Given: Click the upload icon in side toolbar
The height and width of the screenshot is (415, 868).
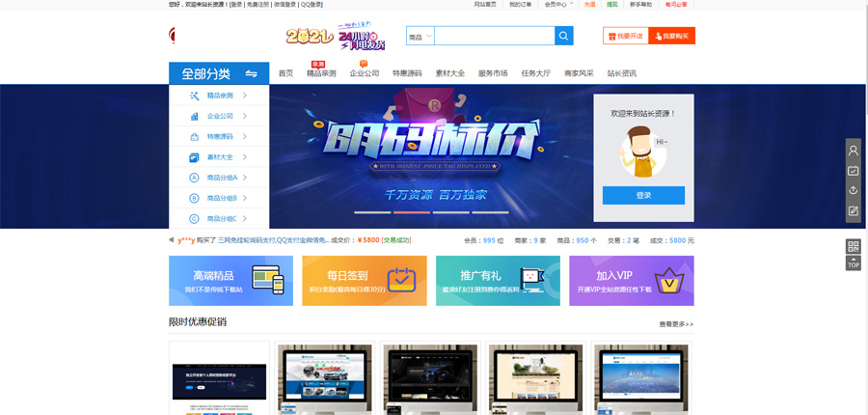Looking at the screenshot, I should point(853,190).
